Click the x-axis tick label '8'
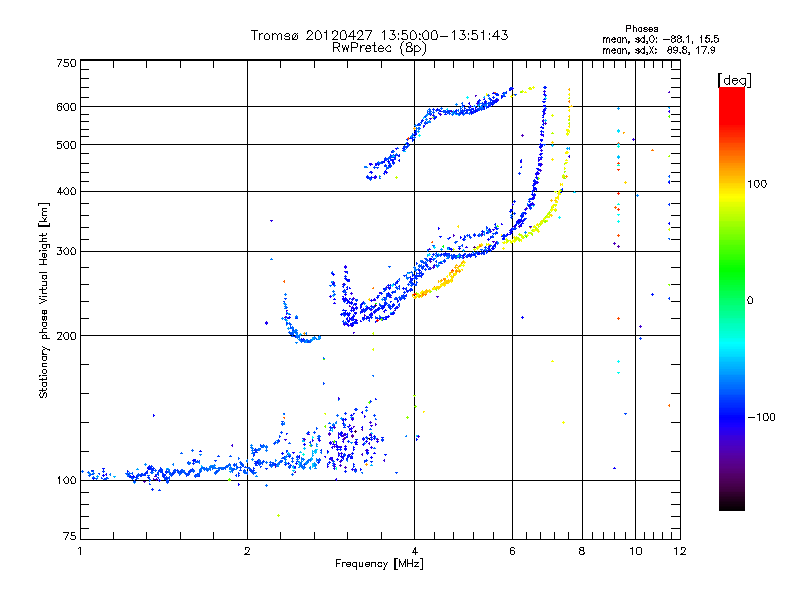800x600 pixels. click(x=582, y=551)
